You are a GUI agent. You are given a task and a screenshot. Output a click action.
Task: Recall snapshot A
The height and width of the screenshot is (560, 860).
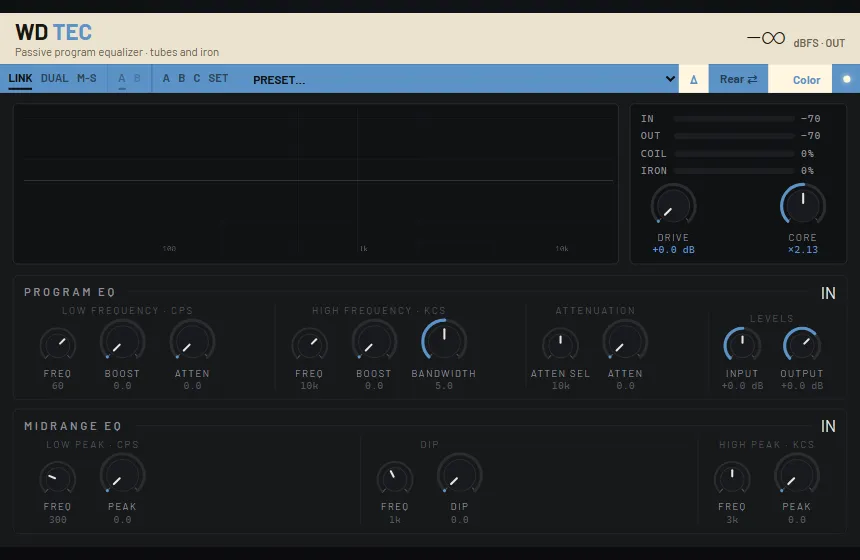[x=166, y=78]
